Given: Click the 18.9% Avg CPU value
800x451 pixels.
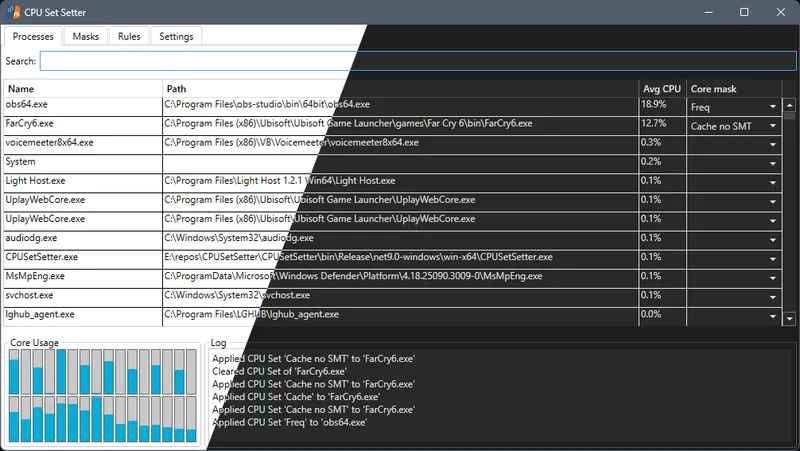Looking at the screenshot, I should (x=654, y=104).
